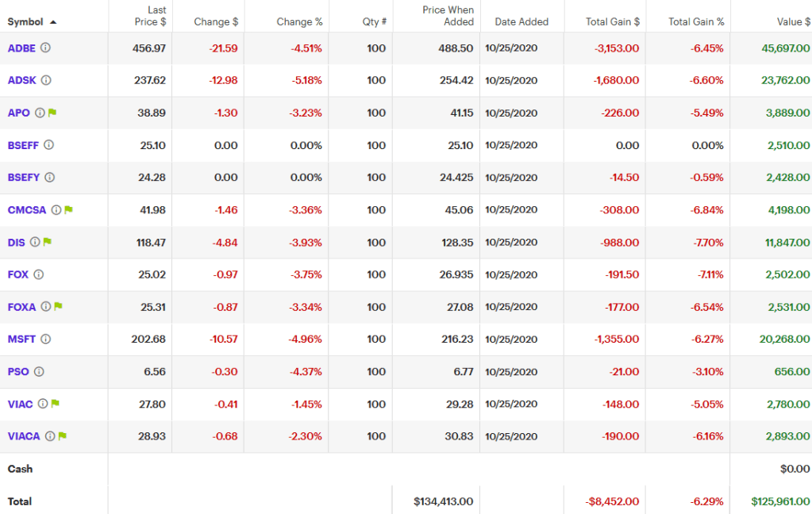Open the ADBE ticker symbol link

click(21, 48)
